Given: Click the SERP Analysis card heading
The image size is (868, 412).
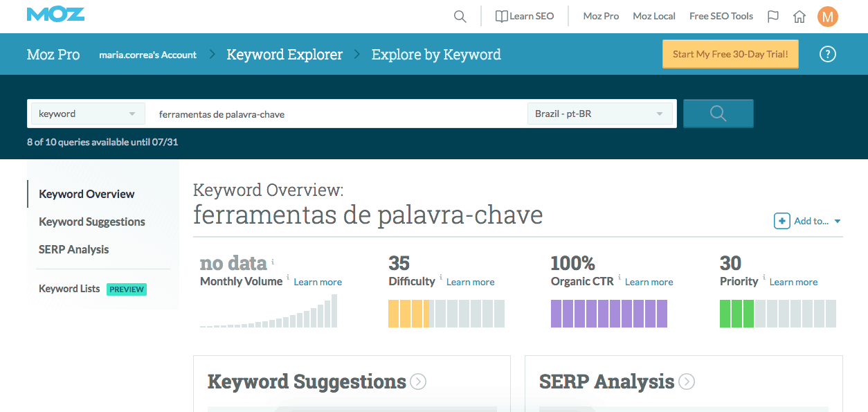Looking at the screenshot, I should [x=606, y=382].
